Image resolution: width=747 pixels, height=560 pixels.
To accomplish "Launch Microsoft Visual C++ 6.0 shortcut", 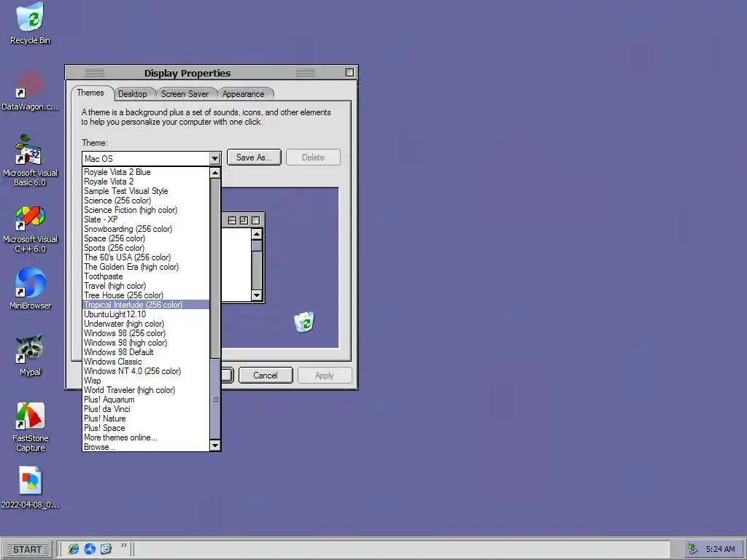I will [x=30, y=228].
